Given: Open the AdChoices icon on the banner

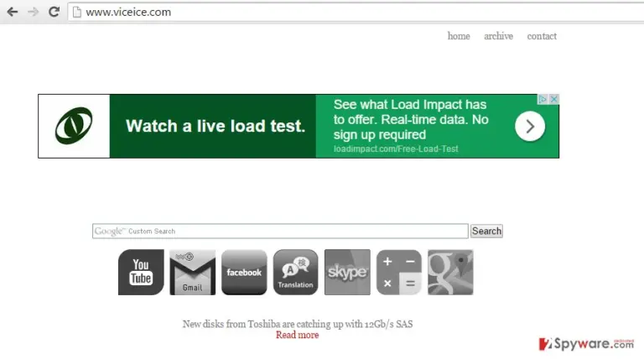Looking at the screenshot, I should (543, 99).
